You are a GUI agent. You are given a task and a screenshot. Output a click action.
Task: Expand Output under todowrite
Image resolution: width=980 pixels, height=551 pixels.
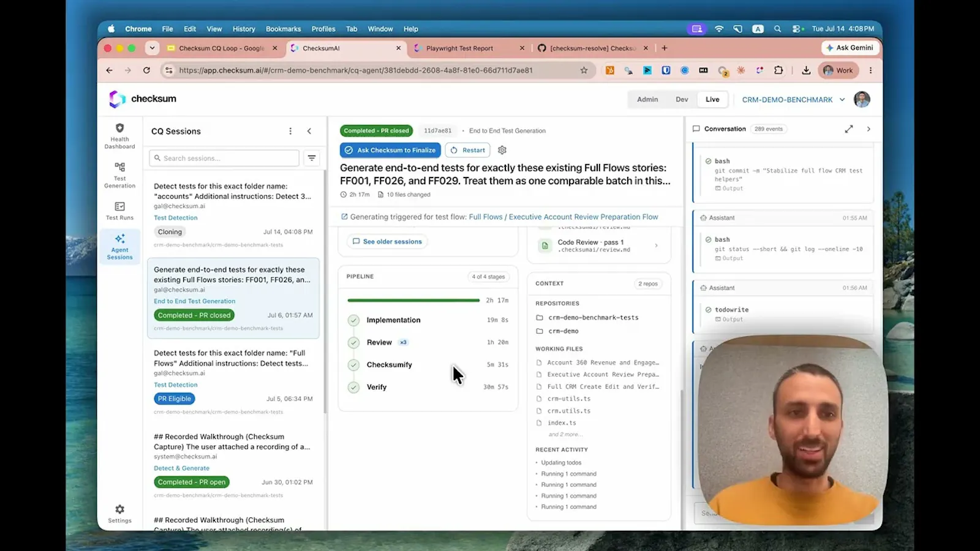coord(729,320)
